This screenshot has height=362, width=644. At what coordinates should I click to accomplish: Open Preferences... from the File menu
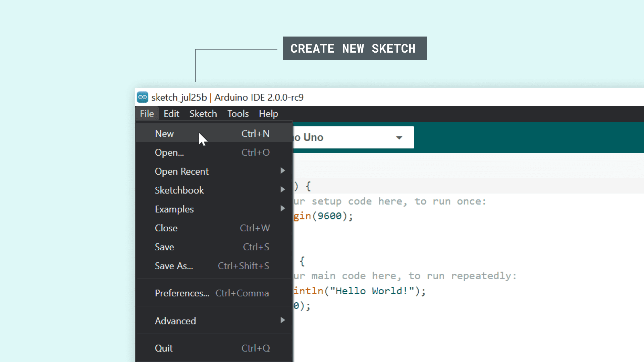[x=182, y=293]
